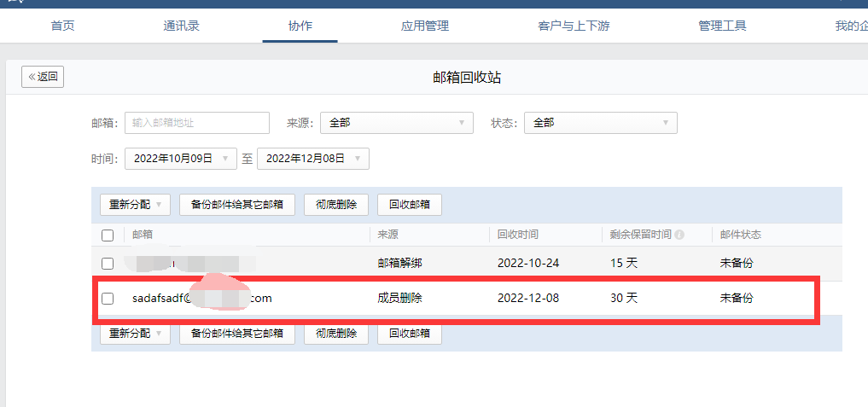Click the top 回收邮箱 button
Image resolution: width=868 pixels, height=407 pixels.
(x=409, y=205)
